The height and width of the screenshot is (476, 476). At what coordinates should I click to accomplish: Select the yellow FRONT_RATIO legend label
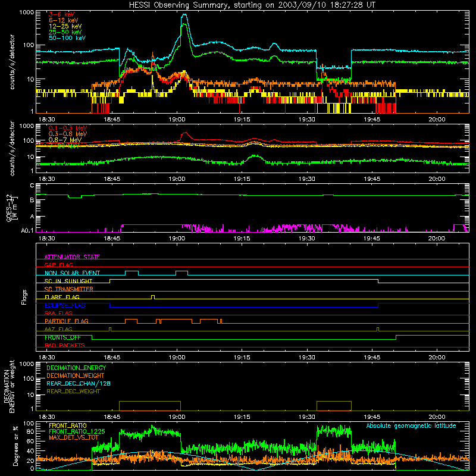(68, 425)
